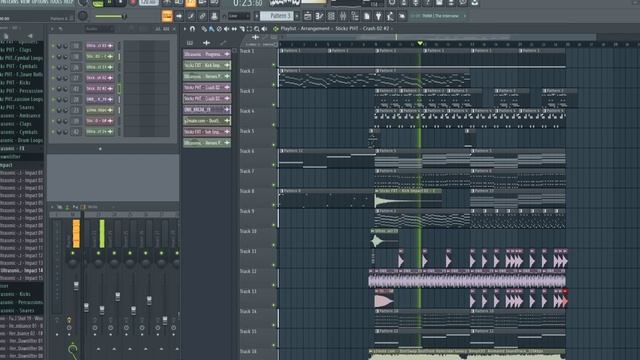Collapse the Impact folder in browser
Viewport: 640px width, 360px height.
point(7,165)
